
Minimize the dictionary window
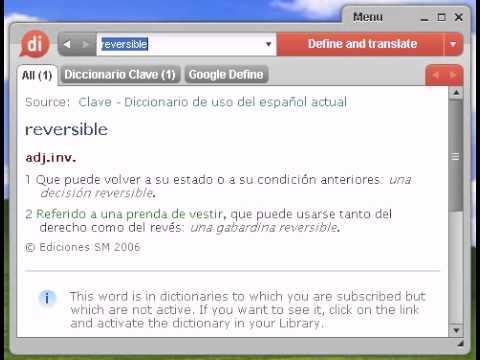pyautogui.click(x=424, y=18)
